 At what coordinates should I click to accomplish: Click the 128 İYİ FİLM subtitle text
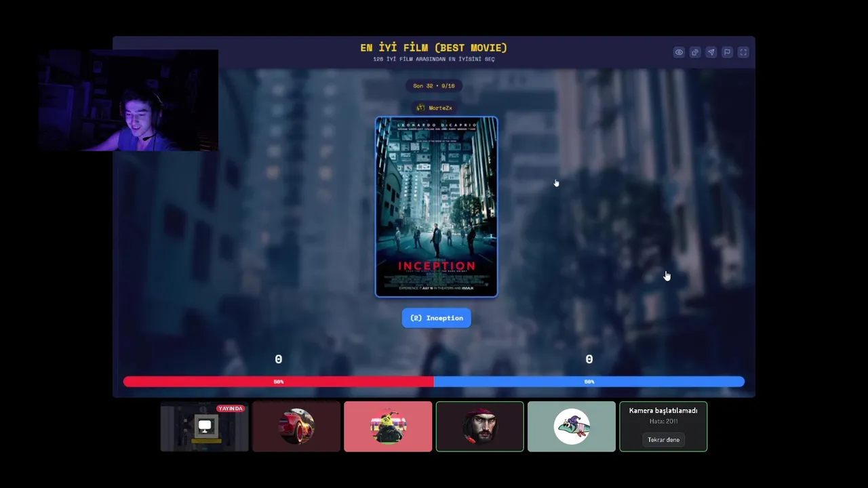(434, 59)
